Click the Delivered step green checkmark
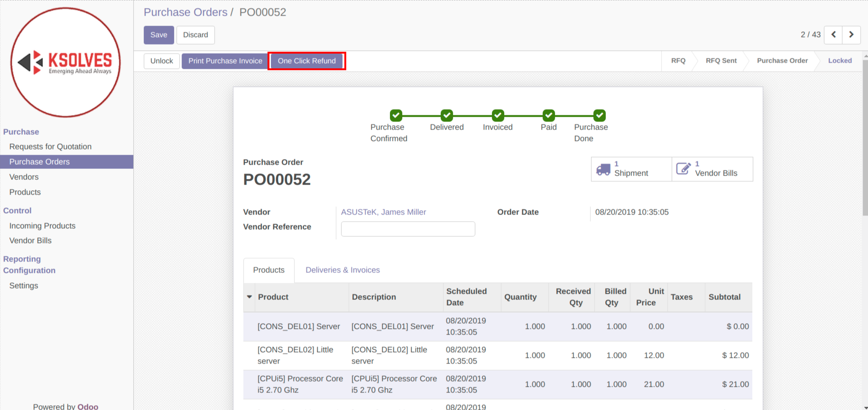This screenshot has width=868, height=410. (447, 115)
